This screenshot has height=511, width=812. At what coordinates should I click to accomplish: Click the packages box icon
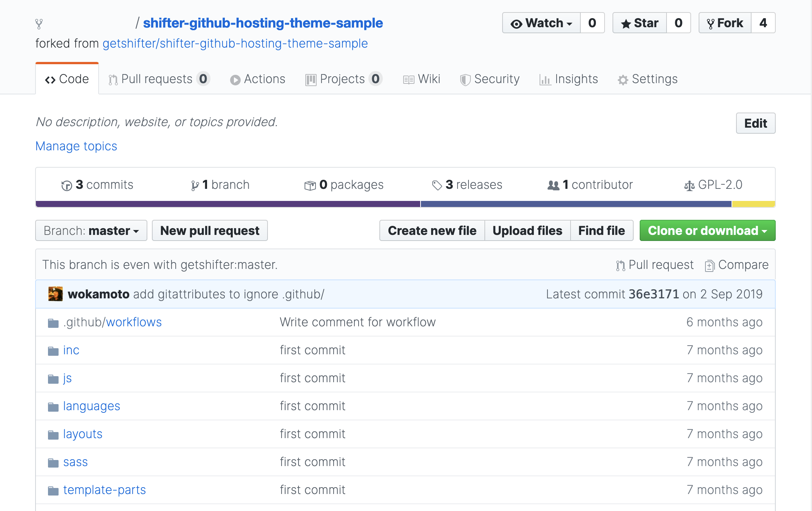pos(310,185)
